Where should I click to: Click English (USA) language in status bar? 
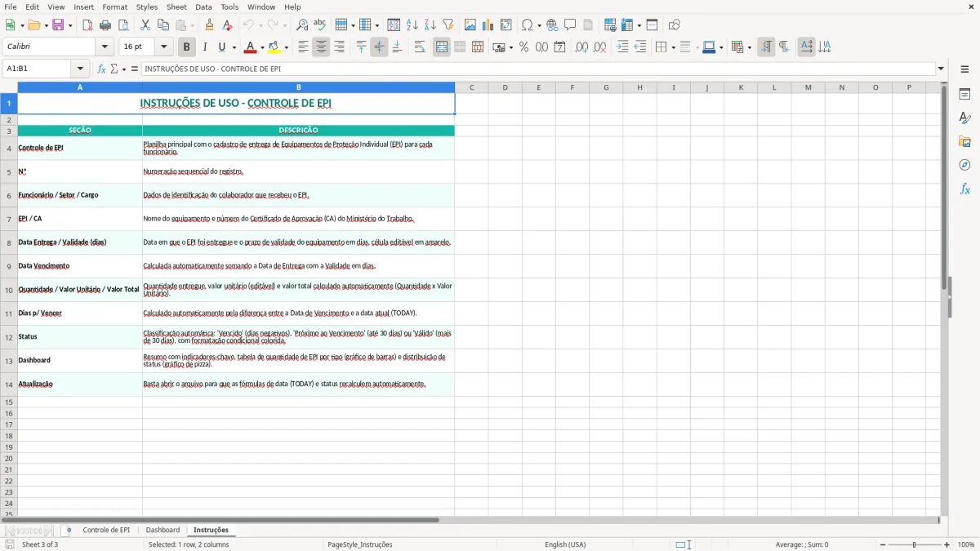pyautogui.click(x=565, y=544)
